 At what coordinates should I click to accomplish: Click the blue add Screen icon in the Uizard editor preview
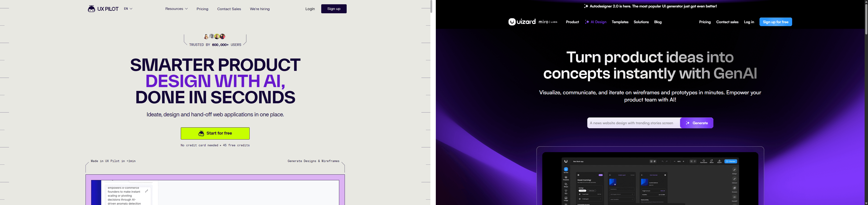[x=566, y=169]
